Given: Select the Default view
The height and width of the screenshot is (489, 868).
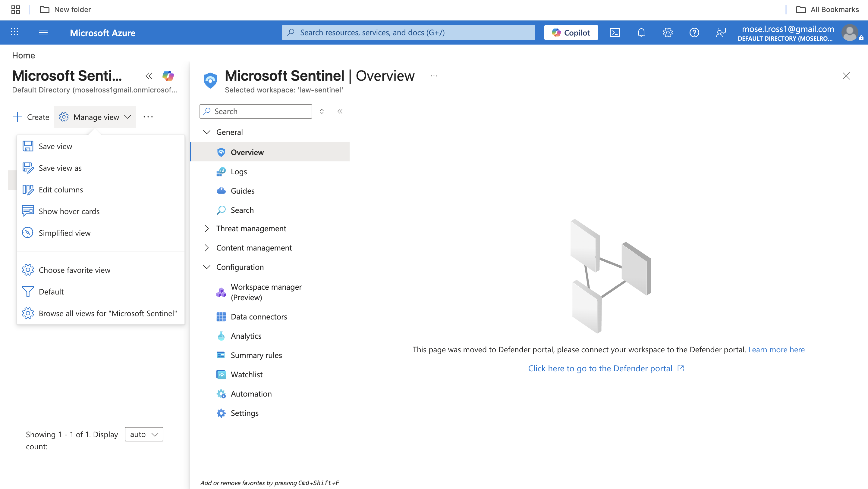Looking at the screenshot, I should [101, 291].
